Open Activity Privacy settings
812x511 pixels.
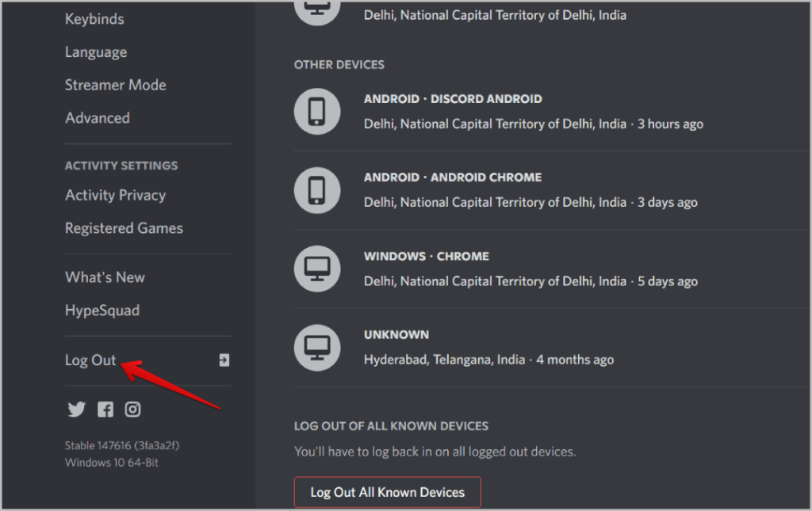point(115,195)
